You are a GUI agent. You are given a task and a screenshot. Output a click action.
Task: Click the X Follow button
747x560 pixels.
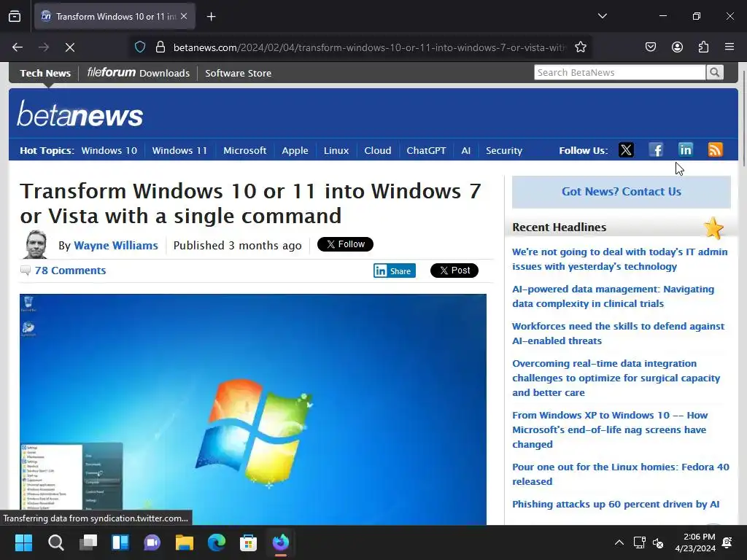345,244
